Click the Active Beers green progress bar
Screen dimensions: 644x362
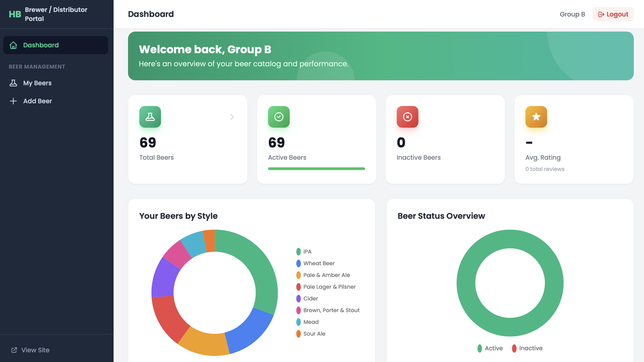[x=317, y=169]
